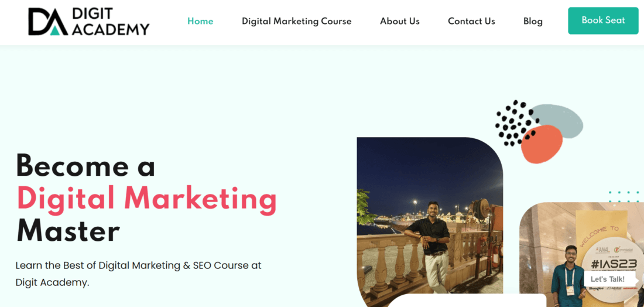Click the white card below the railing photo
Image resolution: width=644 pixels, height=307 pixels.
tap(467, 301)
